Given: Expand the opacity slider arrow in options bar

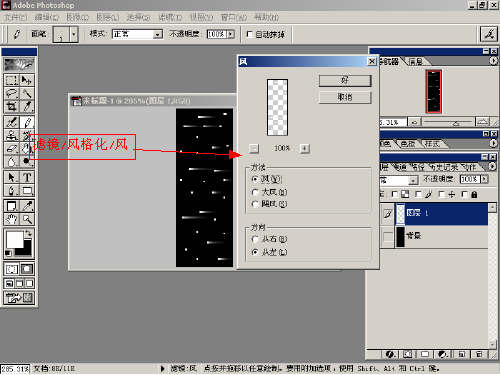Looking at the screenshot, I should click(231, 34).
